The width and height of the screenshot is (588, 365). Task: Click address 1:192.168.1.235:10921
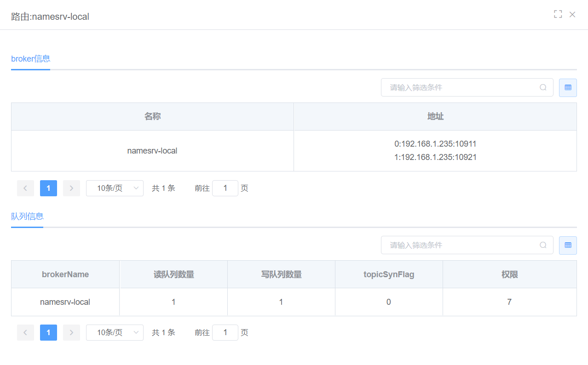[x=435, y=157]
